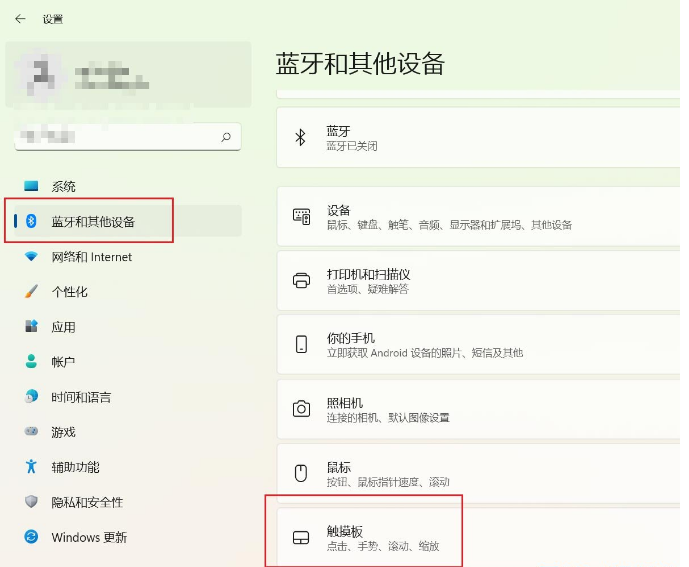Click the phone icon for 你的手机
This screenshot has height=567, width=689.
(x=301, y=345)
